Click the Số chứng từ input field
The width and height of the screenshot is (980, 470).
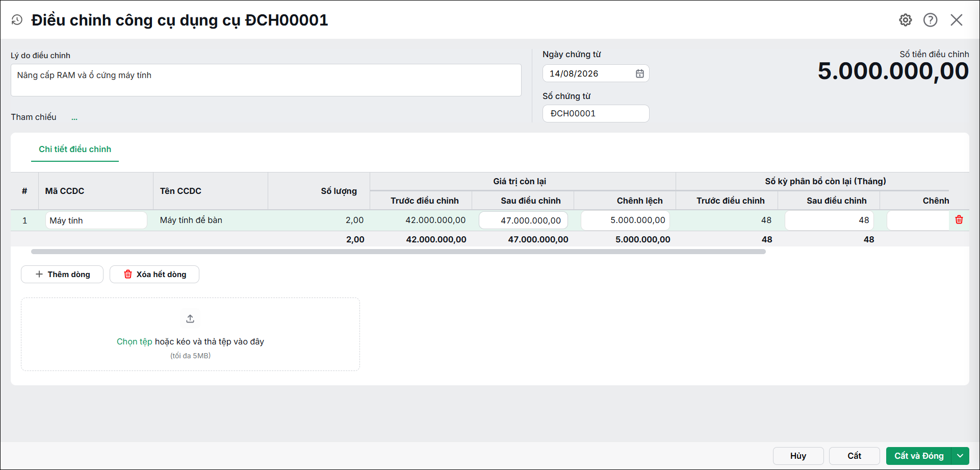596,113
